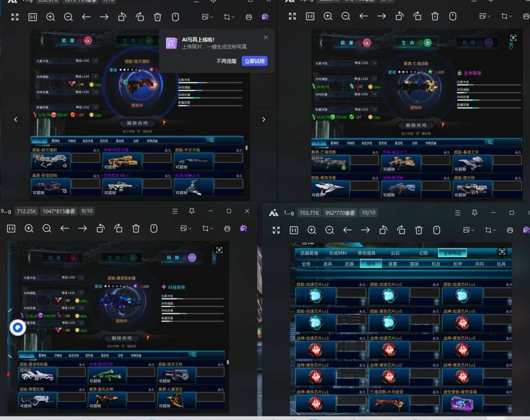Screen dimensions: 530x420
Task: Delete the image in the 9/10 viewer
Action: point(136,228)
